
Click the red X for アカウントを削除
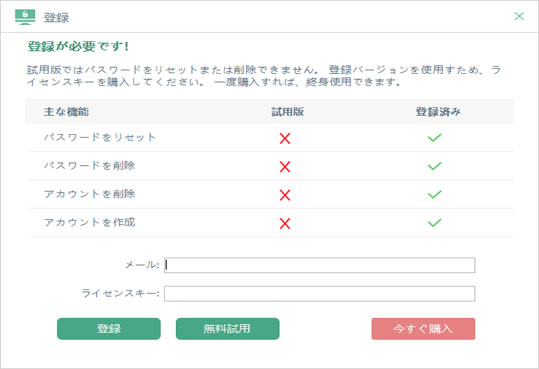285,195
